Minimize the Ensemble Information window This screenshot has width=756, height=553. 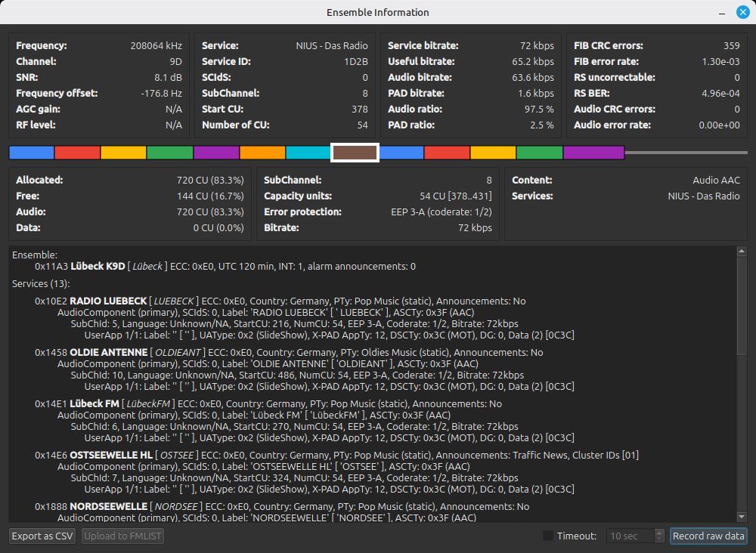point(723,12)
